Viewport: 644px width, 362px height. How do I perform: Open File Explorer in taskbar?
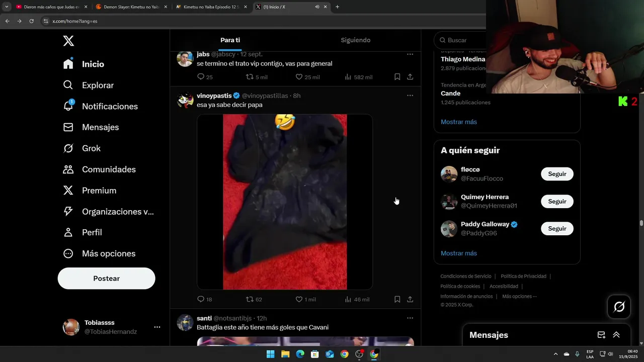pyautogui.click(x=285, y=354)
